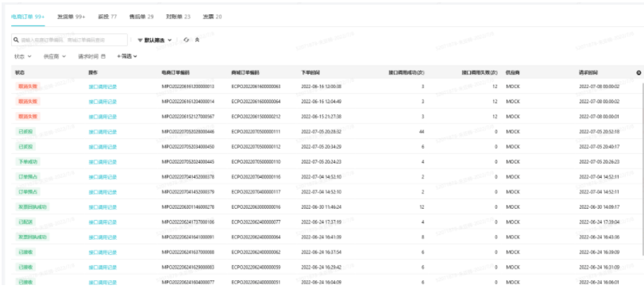This screenshot has height=297, width=644.
Task: Open 接口调用记录 for order MPO202206161204000014
Action: coord(102,102)
